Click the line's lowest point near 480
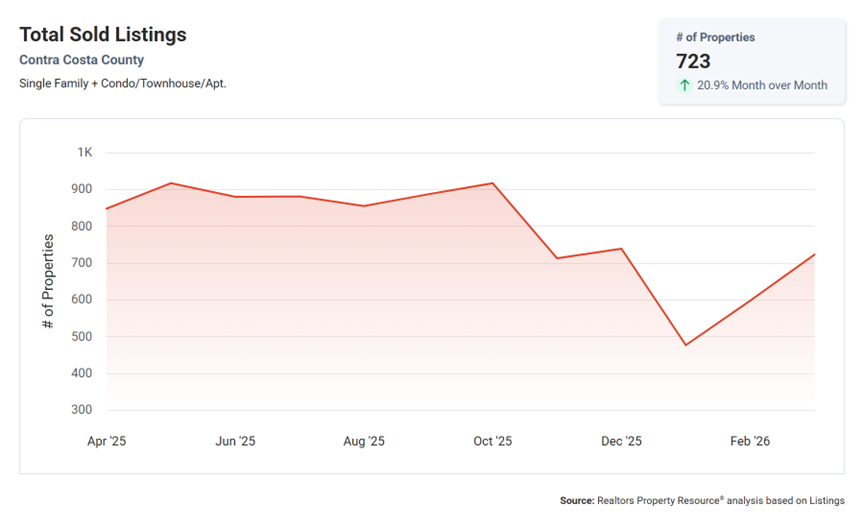Viewport: 864px width, 528px height. pos(685,345)
